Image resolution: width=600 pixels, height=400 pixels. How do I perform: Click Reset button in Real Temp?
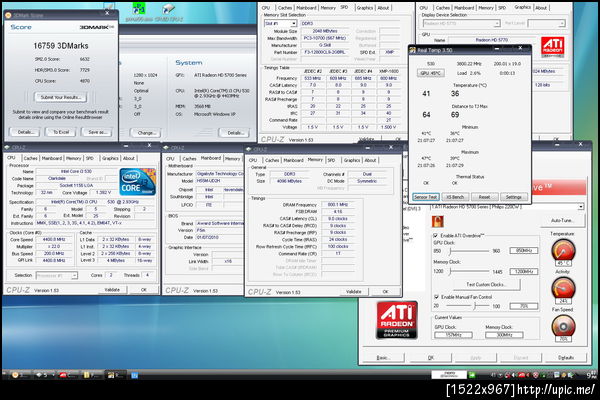(484, 197)
